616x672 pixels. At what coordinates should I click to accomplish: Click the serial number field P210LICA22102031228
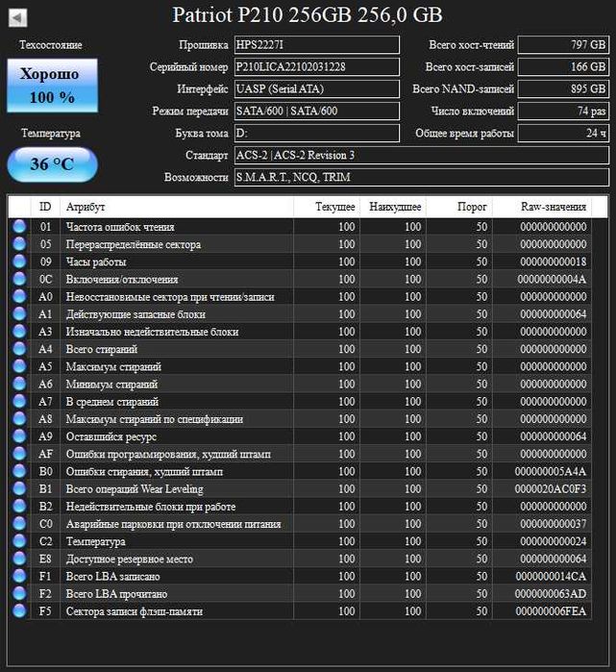(317, 67)
